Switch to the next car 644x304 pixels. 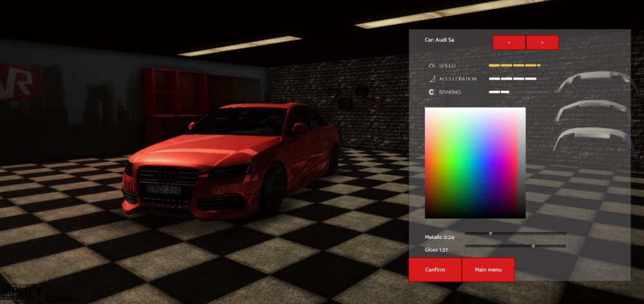tap(542, 43)
